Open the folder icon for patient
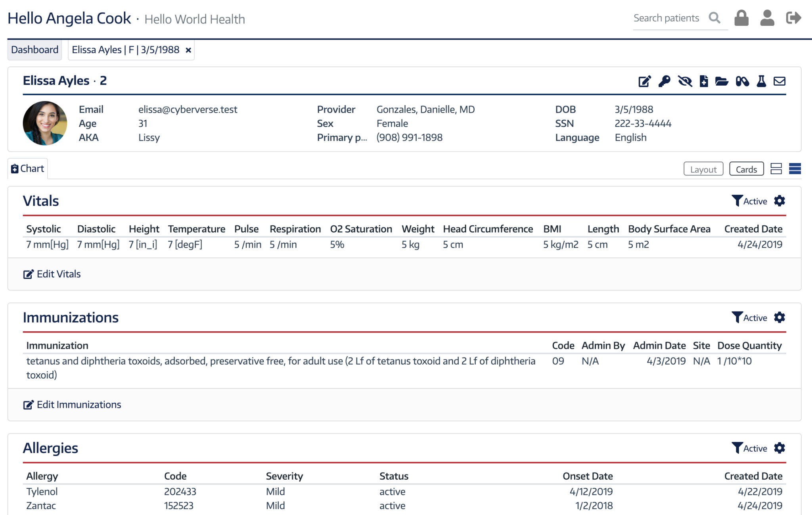This screenshot has height=515, width=812. (722, 81)
